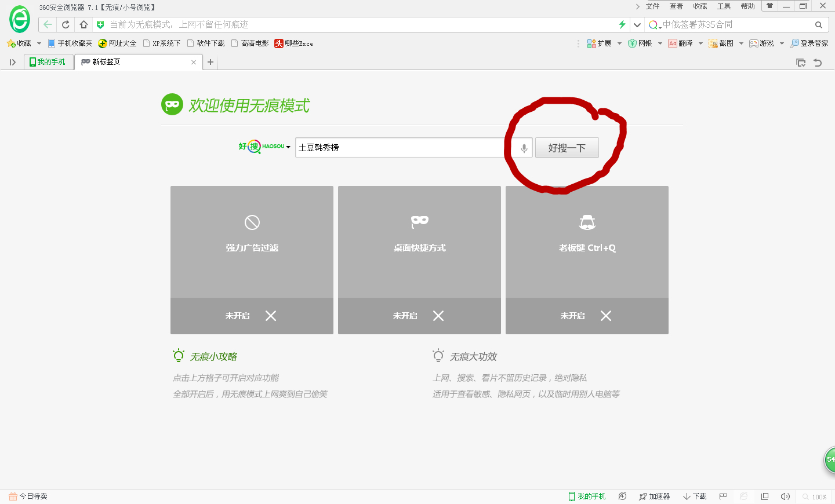This screenshot has width=835, height=504.
Task: Click the address bar field
Action: tap(360, 24)
